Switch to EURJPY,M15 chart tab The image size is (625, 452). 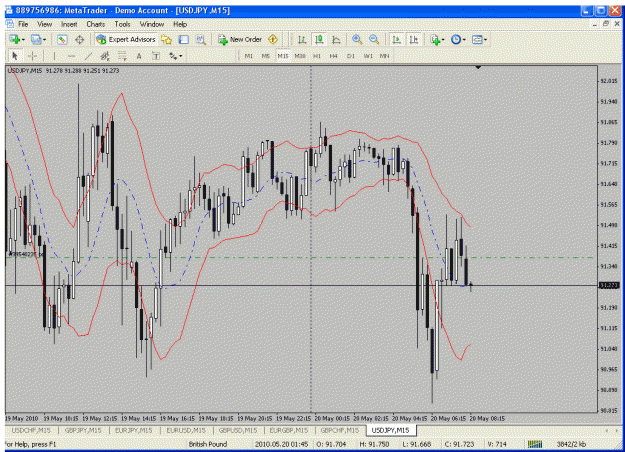[134, 430]
